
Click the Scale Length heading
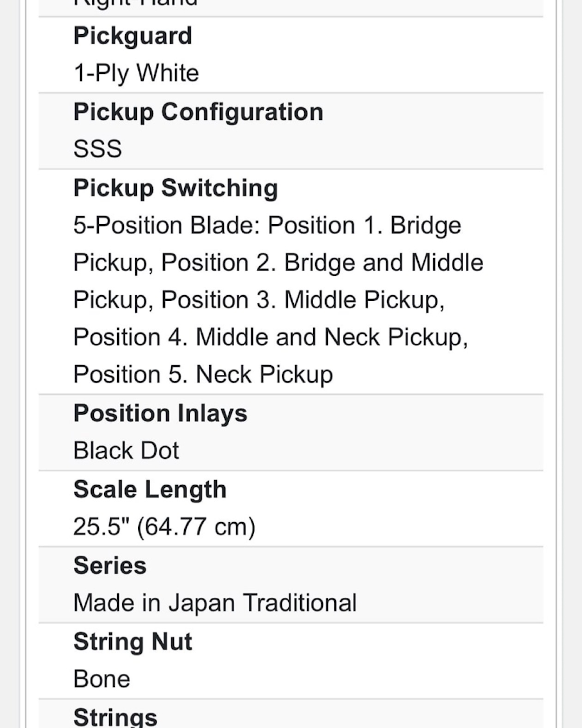point(150,490)
